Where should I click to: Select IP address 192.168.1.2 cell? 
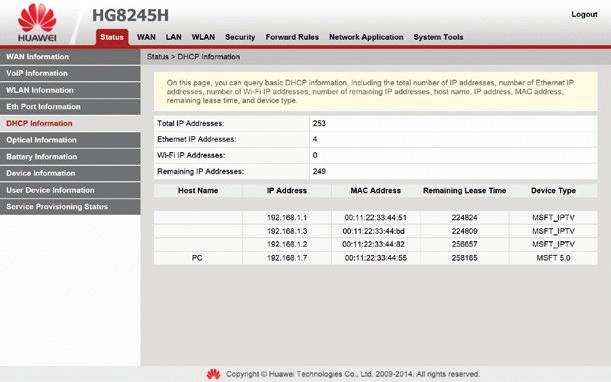pyautogui.click(x=287, y=244)
